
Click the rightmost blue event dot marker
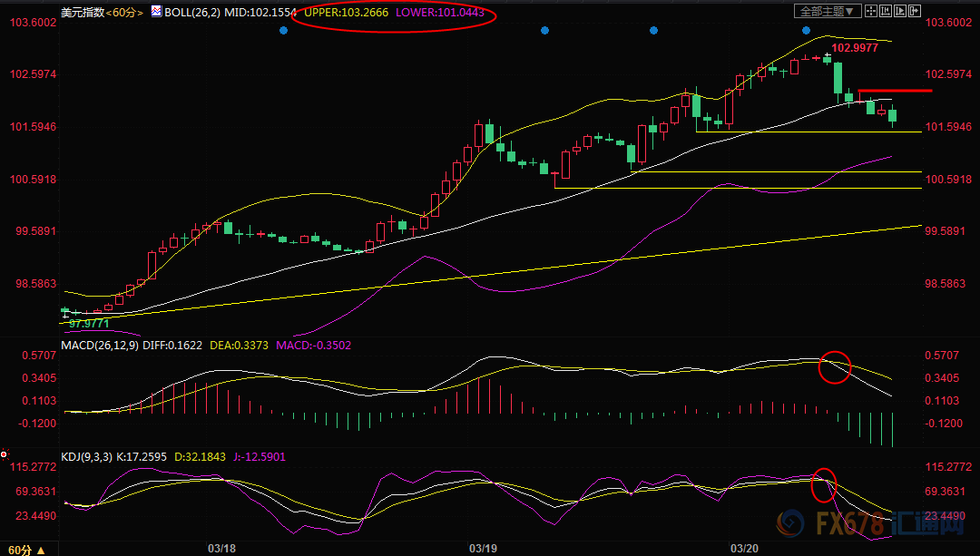(806, 31)
